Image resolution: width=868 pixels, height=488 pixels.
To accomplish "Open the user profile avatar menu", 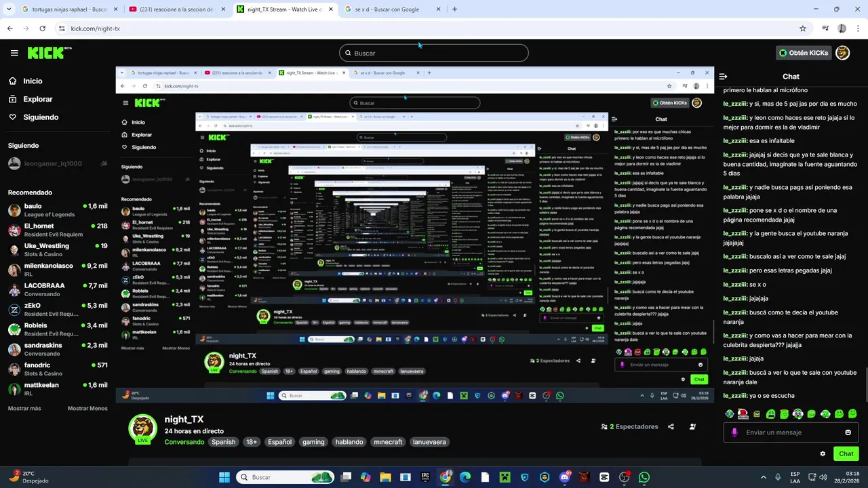I will [842, 53].
